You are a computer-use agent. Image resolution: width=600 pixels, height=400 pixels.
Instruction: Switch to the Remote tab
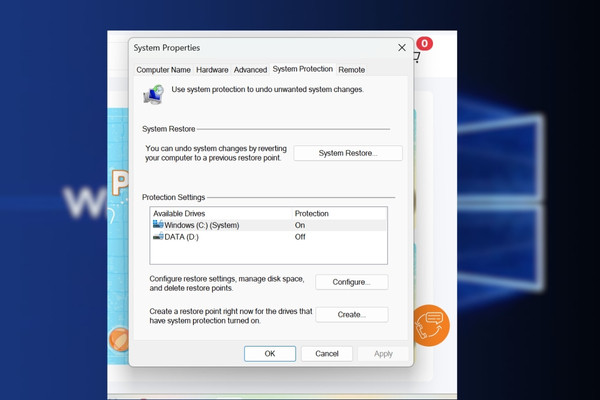click(352, 70)
